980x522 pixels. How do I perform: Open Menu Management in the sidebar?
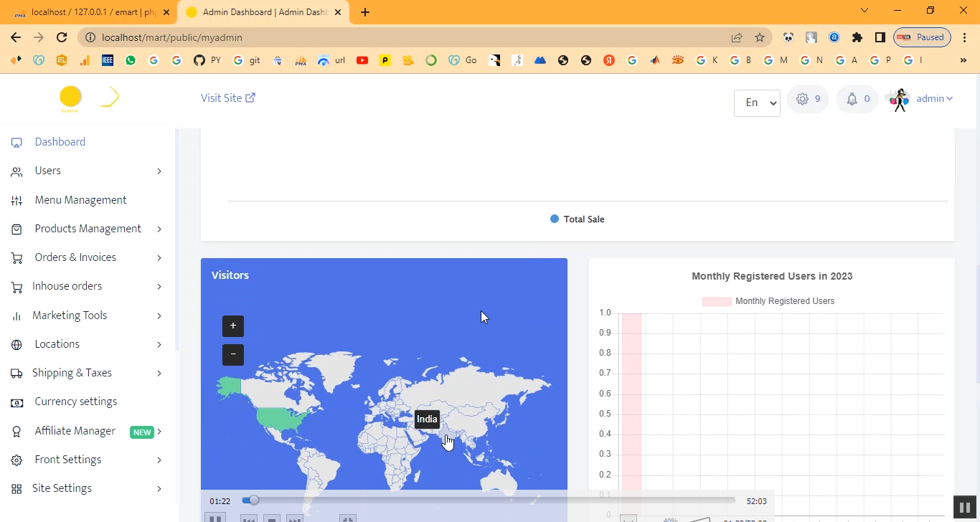(80, 200)
